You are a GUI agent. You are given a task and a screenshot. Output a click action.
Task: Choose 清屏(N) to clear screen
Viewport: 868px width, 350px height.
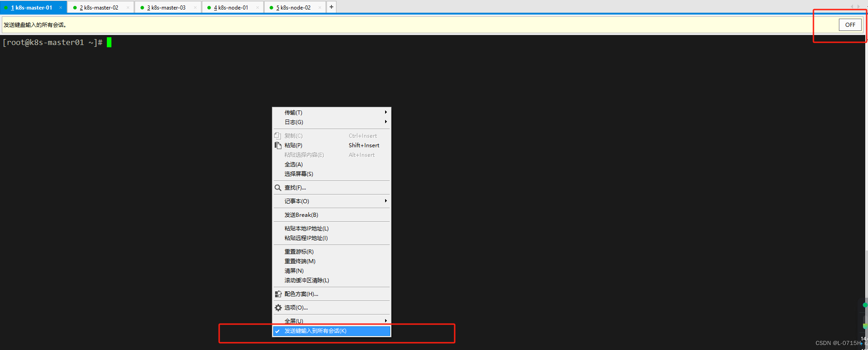tap(331, 271)
